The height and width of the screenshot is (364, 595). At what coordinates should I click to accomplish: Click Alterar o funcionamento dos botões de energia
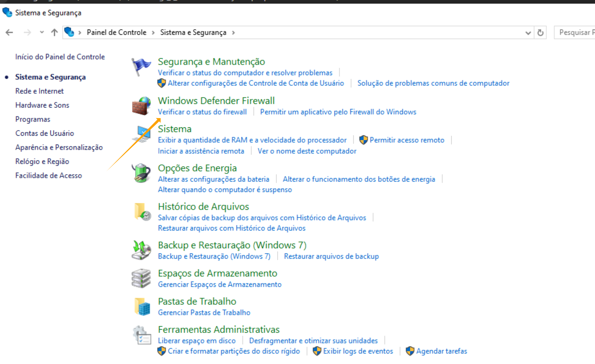(x=359, y=179)
